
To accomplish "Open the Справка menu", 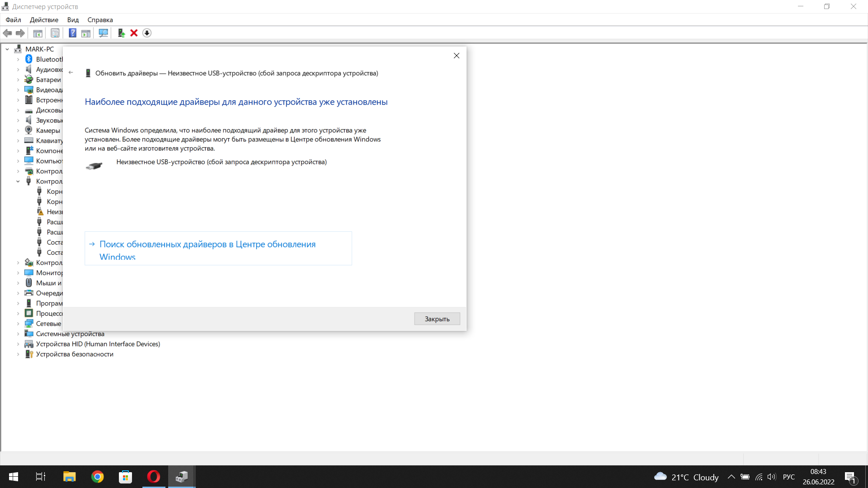I will click(100, 20).
